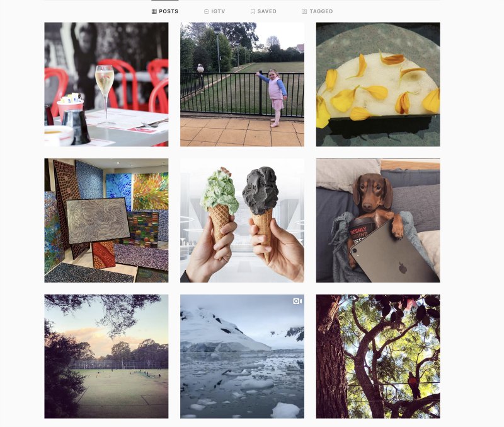This screenshot has width=504, height=427.
Task: Click the Apple logo on the iPad
Action: pos(403,267)
